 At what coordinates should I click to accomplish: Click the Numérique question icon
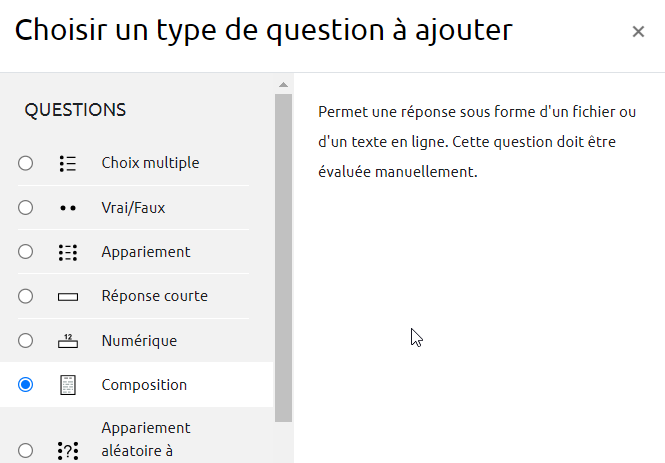[68, 341]
